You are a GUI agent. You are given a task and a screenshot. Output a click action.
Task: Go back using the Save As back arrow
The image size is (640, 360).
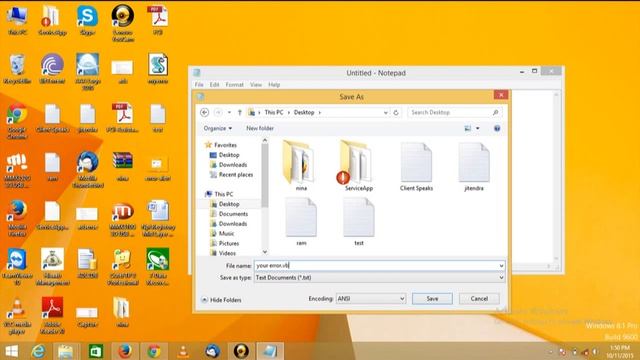204,112
